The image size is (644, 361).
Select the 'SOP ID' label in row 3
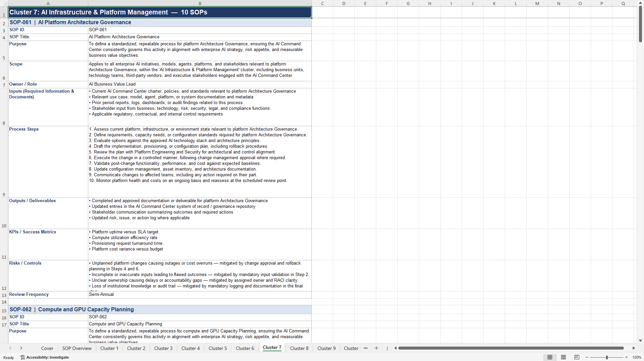[48, 30]
